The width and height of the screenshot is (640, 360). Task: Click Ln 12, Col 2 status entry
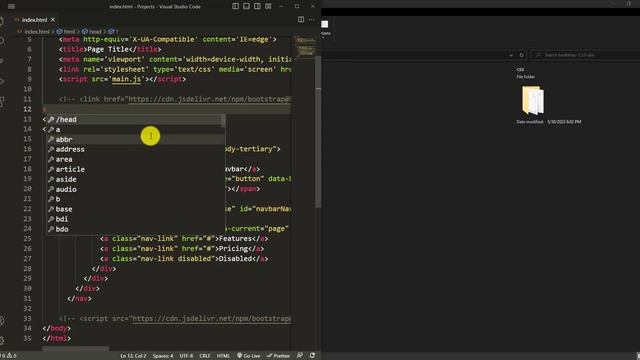[133, 356]
